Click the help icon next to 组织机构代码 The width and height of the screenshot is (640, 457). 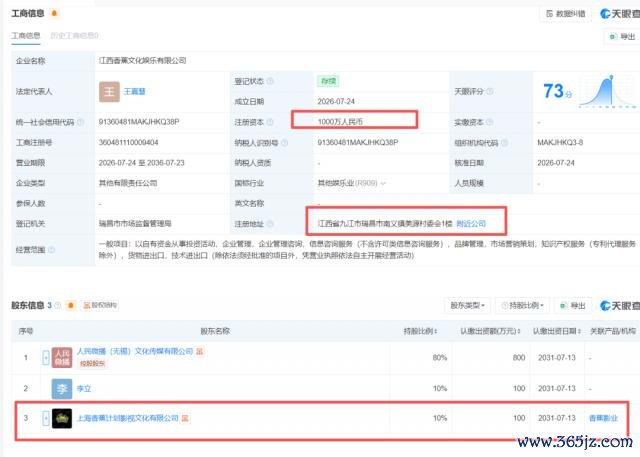[504, 142]
